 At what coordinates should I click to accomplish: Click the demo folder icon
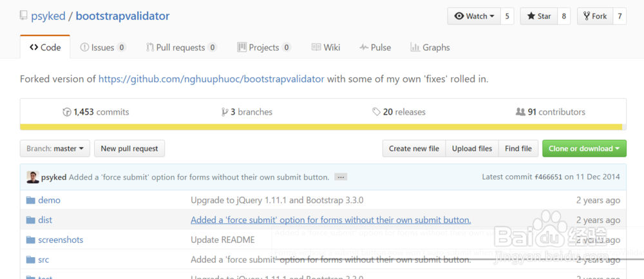[31, 200]
